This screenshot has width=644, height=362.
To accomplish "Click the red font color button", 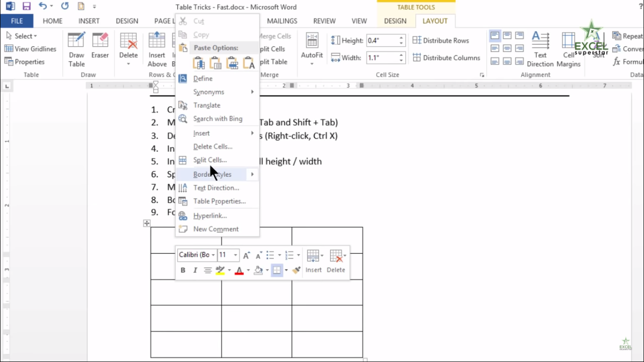I will pos(239,270).
